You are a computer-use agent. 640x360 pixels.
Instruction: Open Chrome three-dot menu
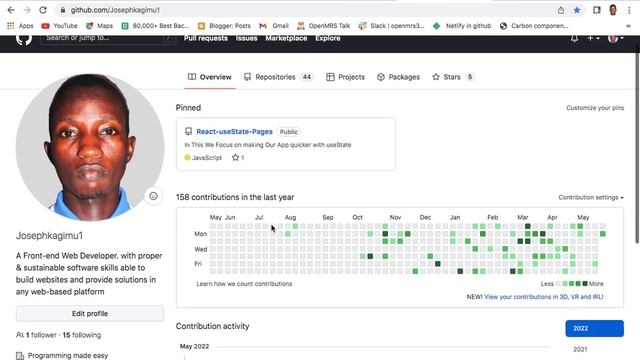pyautogui.click(x=629, y=10)
